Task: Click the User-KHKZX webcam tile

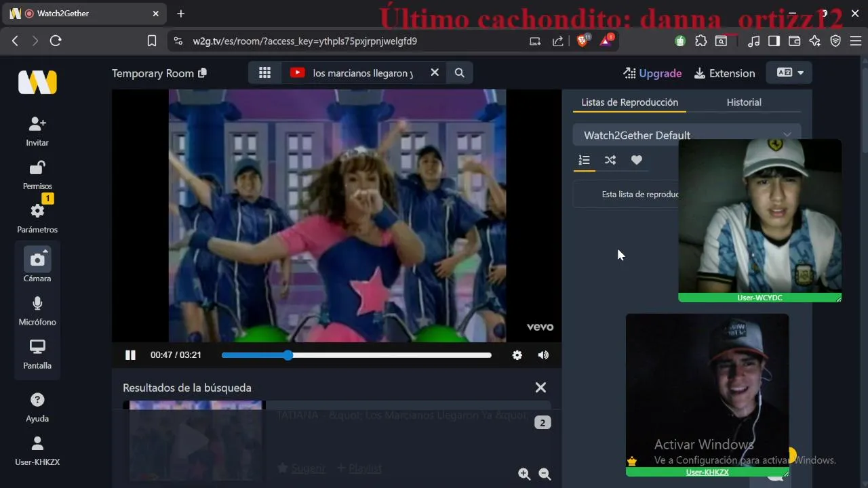Action: pyautogui.click(x=707, y=394)
